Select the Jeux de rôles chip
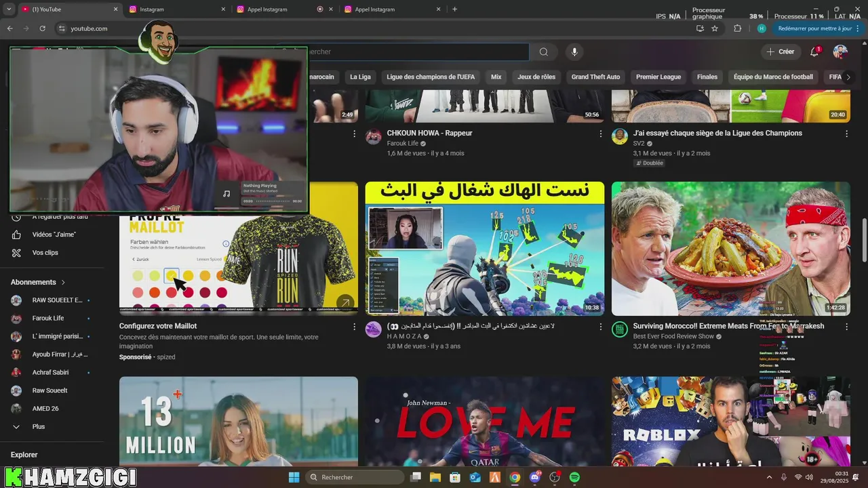The image size is (868, 488). [x=536, y=77]
